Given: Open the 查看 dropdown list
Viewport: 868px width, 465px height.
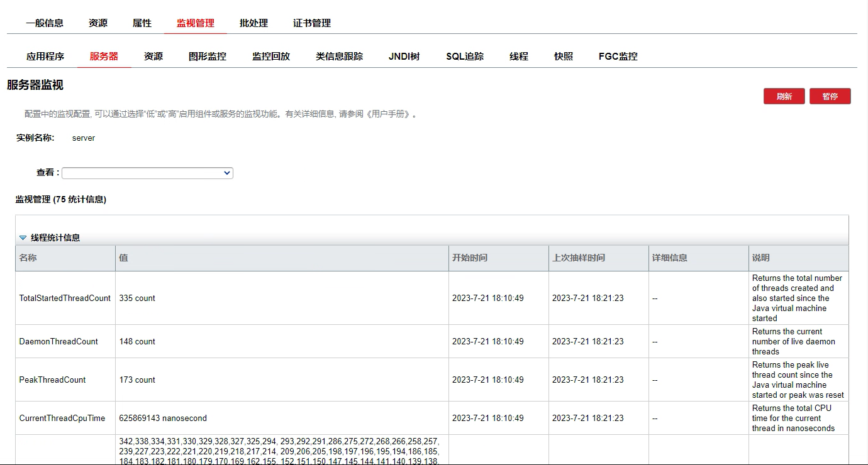Looking at the screenshot, I should 147,173.
